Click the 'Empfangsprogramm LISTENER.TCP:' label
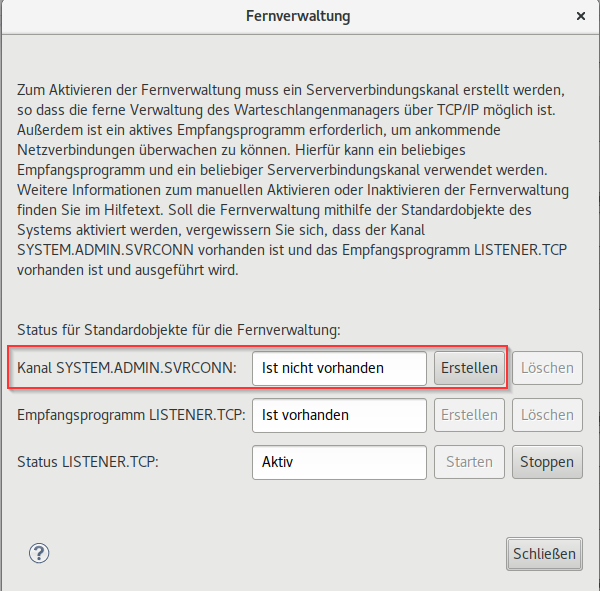Image resolution: width=600 pixels, height=591 pixels. (132, 415)
